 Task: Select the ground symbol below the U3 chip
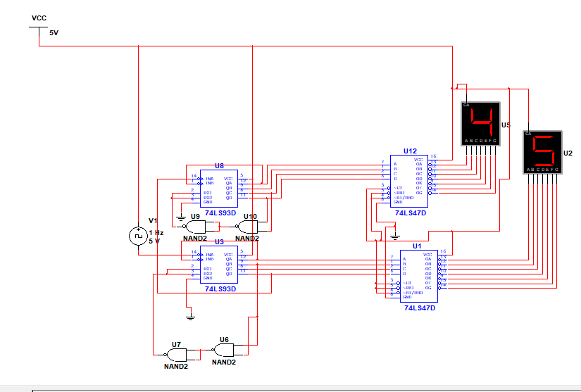[190, 316]
